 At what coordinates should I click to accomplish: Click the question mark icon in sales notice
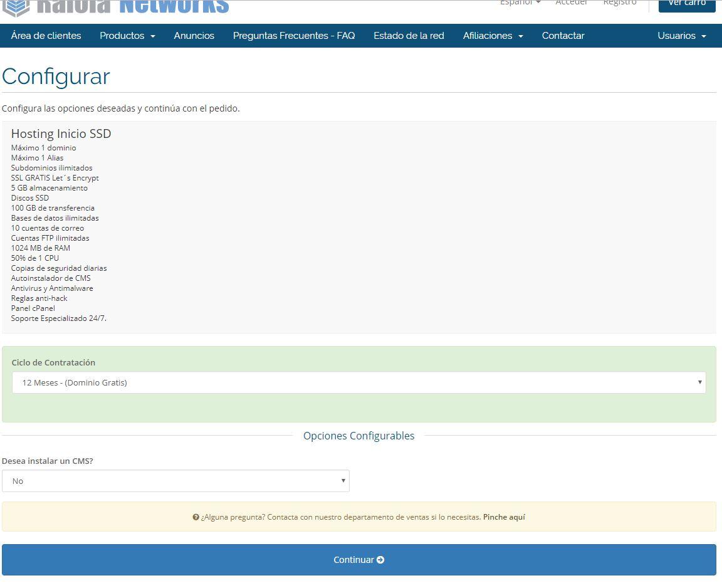pyautogui.click(x=196, y=517)
